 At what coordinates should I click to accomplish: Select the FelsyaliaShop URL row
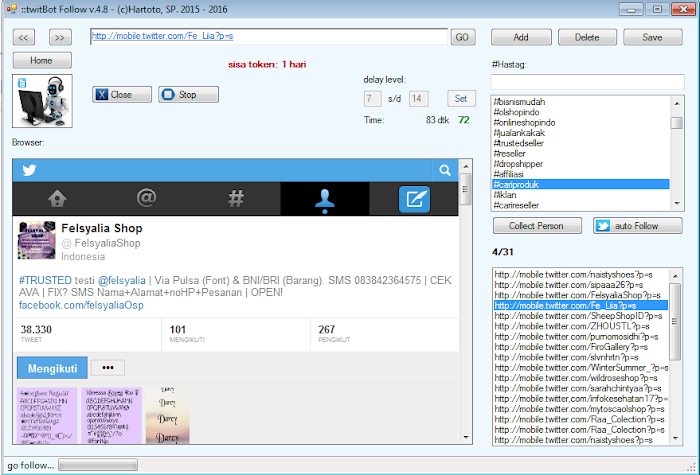[x=581, y=295]
